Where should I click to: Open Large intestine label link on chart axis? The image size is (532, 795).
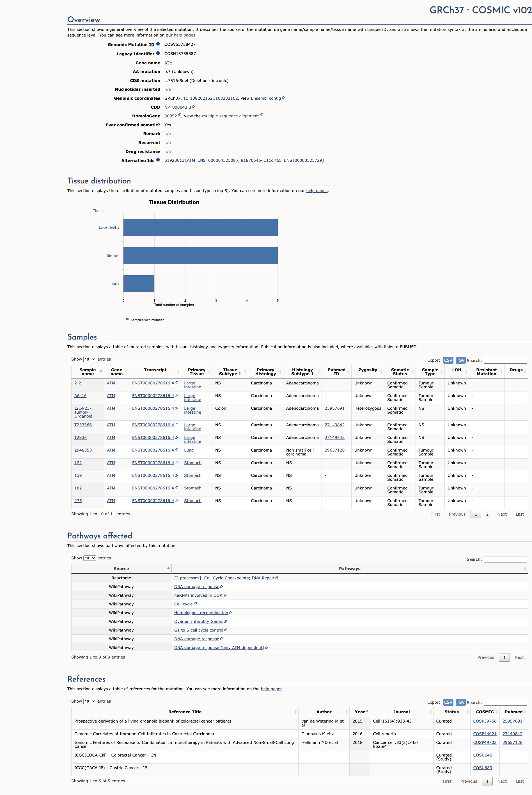pyautogui.click(x=109, y=227)
